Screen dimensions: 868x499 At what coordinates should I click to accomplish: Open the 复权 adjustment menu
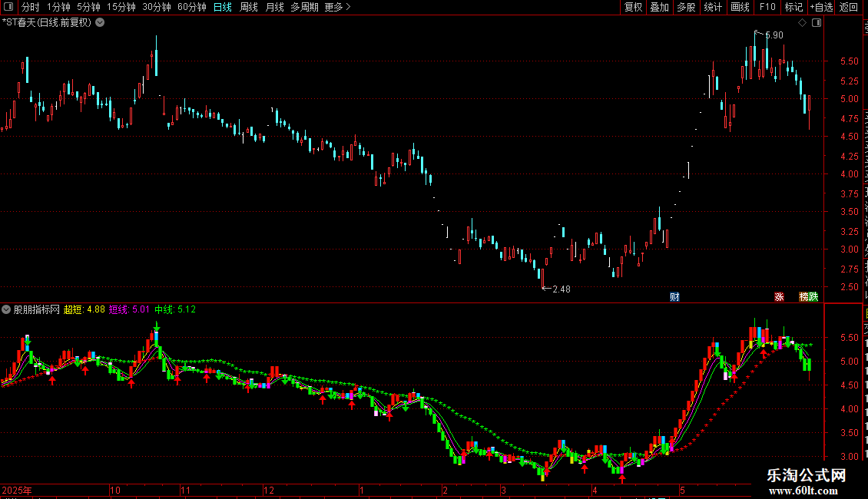click(x=633, y=7)
